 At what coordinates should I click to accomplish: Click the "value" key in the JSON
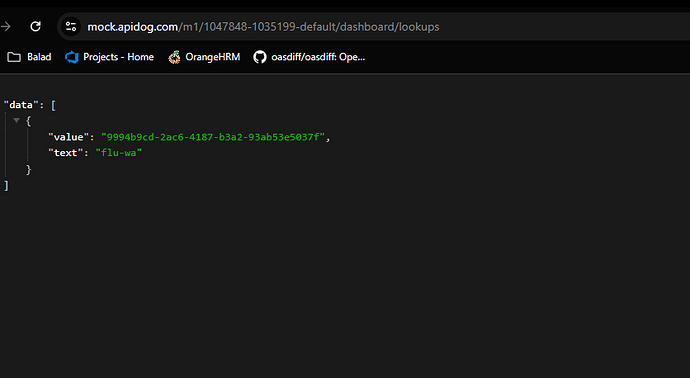click(68, 137)
